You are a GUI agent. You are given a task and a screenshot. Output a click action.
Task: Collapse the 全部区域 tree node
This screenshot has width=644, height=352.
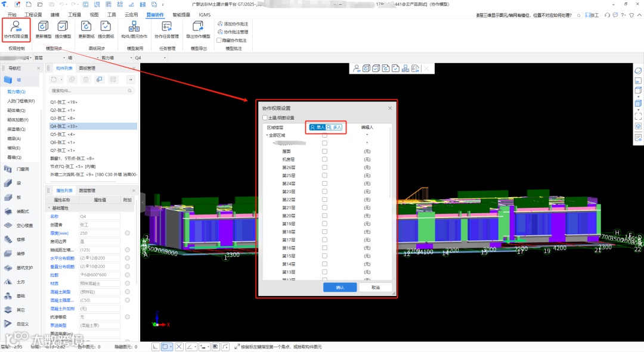267,135
